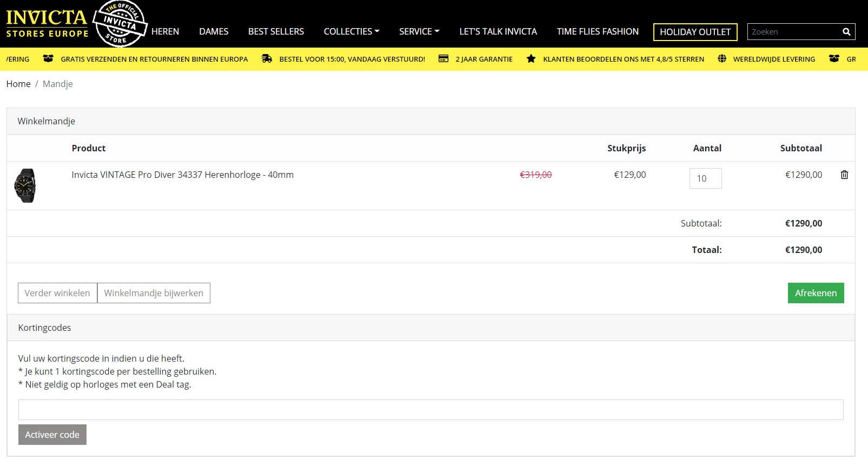
Task: Open the Dames menu
Action: coord(214,31)
